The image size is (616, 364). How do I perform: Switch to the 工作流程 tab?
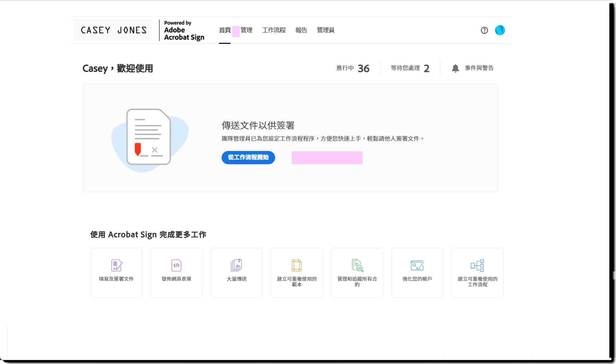click(274, 30)
